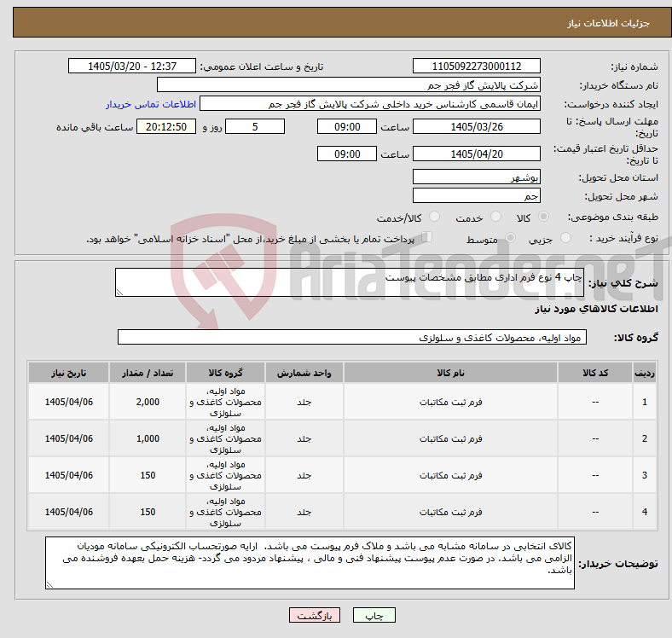This screenshot has width=672, height=638.
Task: Select the کالا radio button
Action: pos(543,217)
